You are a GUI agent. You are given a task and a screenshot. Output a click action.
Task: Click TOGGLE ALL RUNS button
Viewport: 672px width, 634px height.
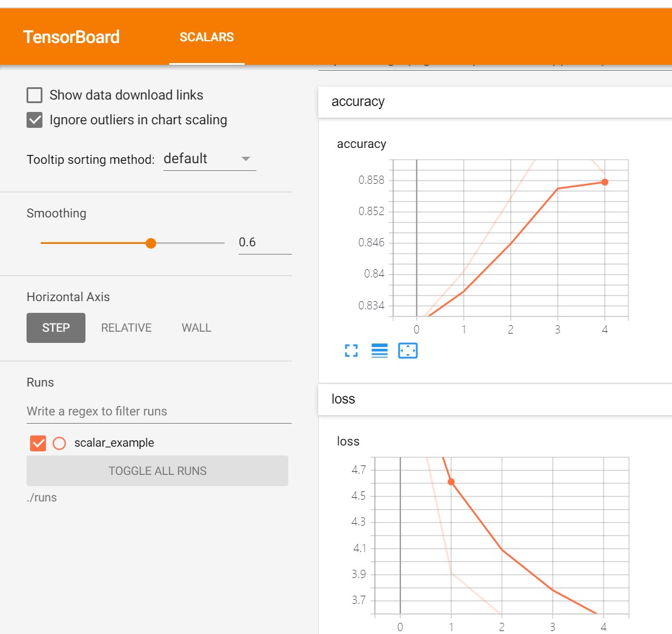click(157, 471)
